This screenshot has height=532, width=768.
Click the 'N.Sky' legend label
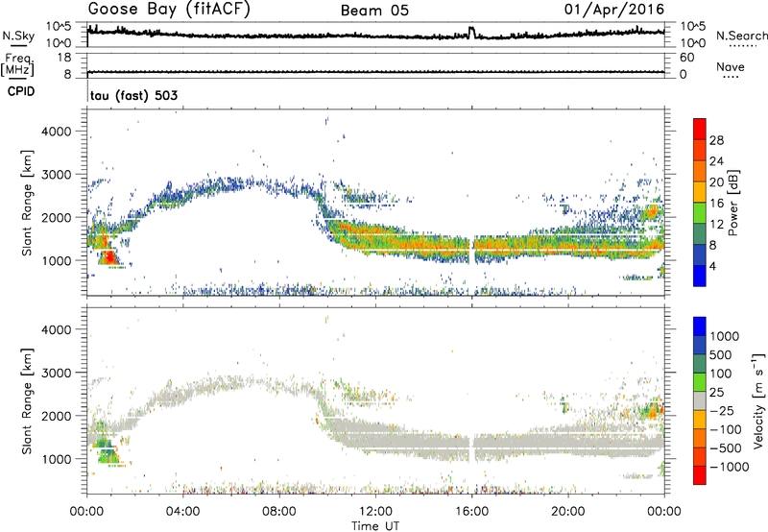click(x=18, y=36)
